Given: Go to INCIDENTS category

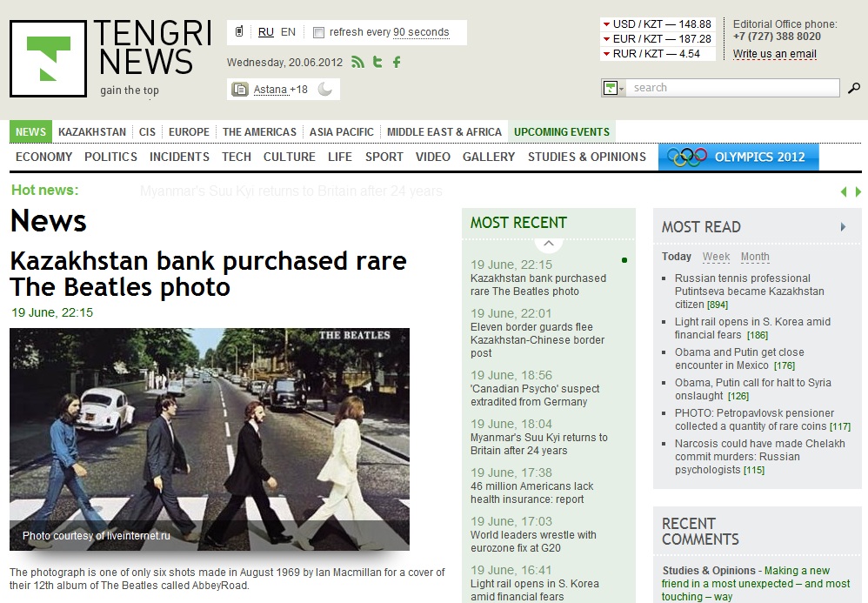Looking at the screenshot, I should (x=179, y=157).
